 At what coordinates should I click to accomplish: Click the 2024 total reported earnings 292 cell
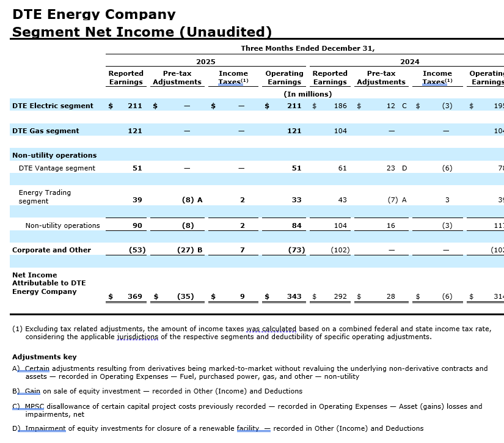[x=340, y=296]
